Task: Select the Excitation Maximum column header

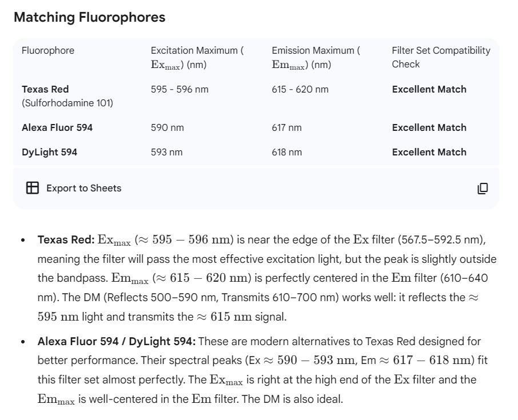Action: pyautogui.click(x=197, y=57)
